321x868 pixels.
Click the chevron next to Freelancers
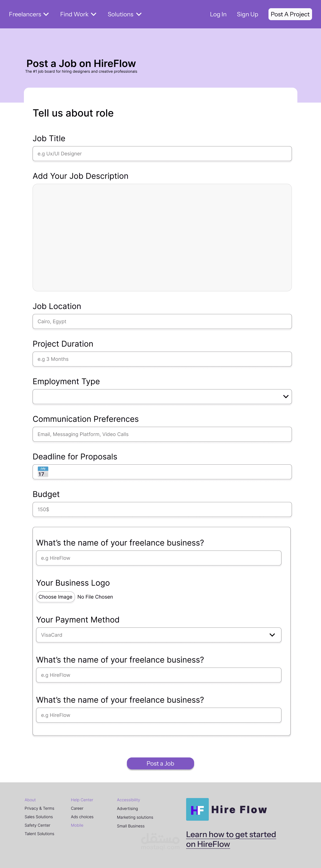(47, 14)
